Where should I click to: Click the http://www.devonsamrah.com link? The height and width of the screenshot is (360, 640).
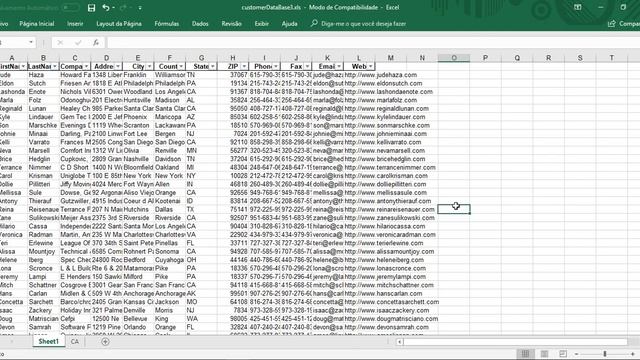[387, 327]
